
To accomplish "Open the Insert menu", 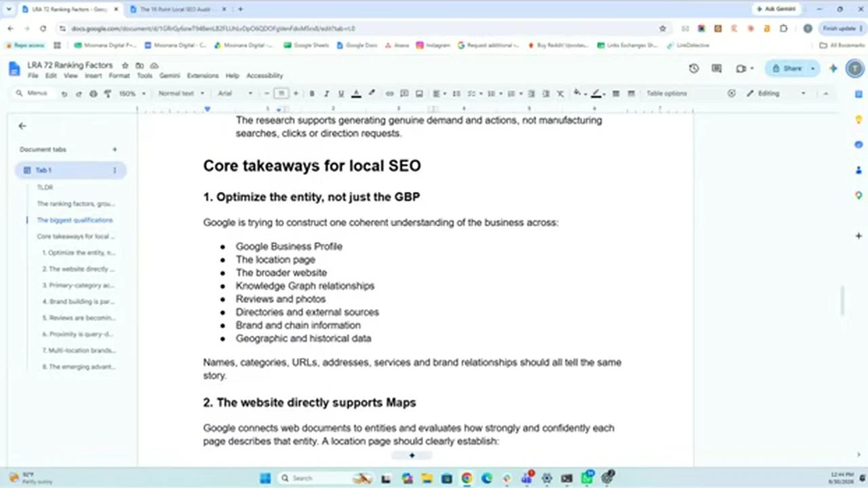I will click(93, 76).
